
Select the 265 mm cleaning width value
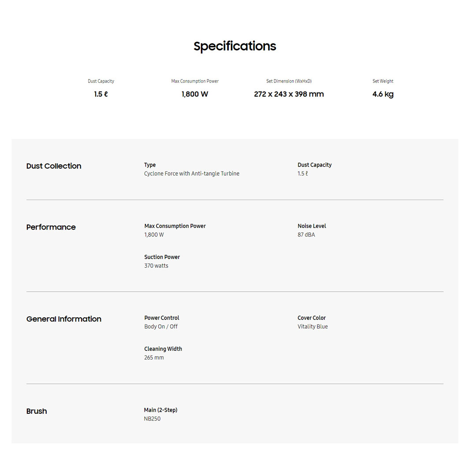[154, 357]
